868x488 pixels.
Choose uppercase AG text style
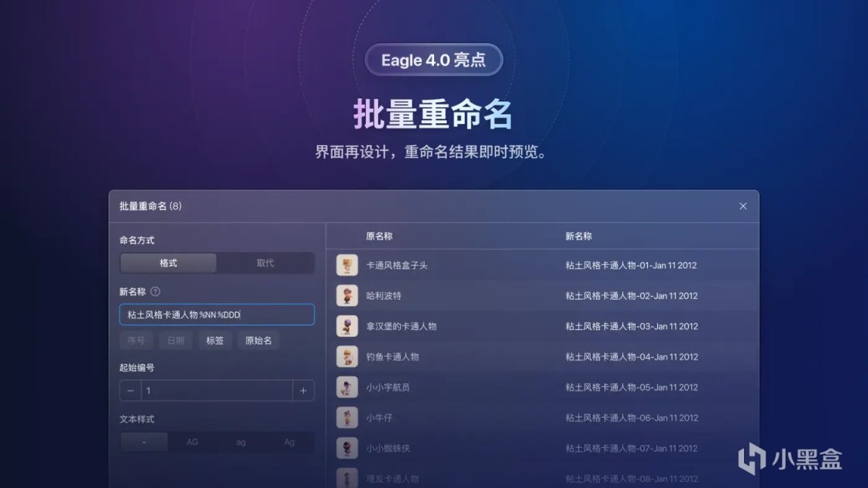click(x=192, y=442)
